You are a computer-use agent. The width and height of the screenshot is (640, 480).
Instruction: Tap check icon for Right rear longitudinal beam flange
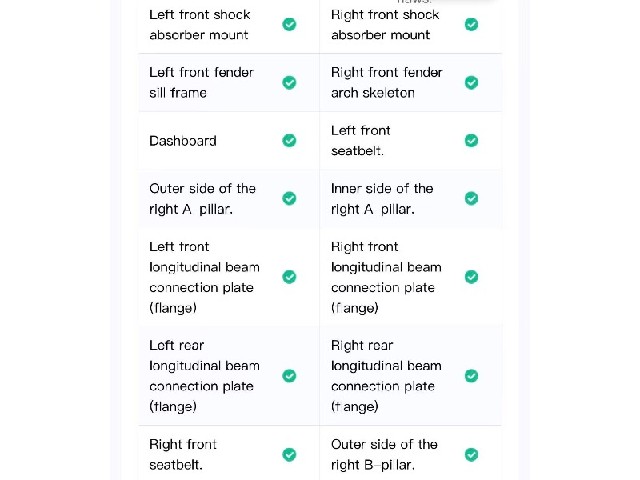(471, 376)
